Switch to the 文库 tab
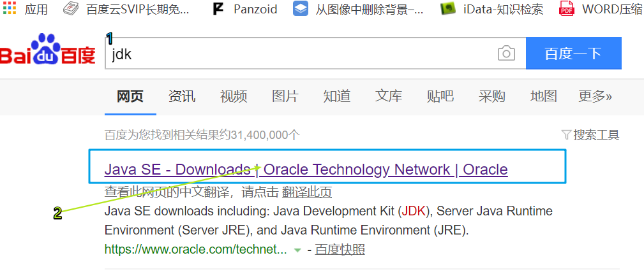 pos(389,96)
